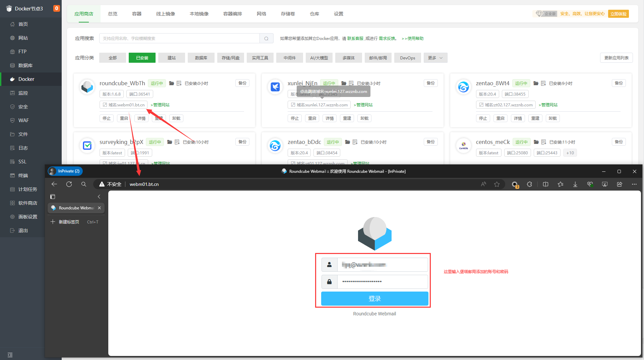Switch to the 线上镜像 tab

pos(166,14)
